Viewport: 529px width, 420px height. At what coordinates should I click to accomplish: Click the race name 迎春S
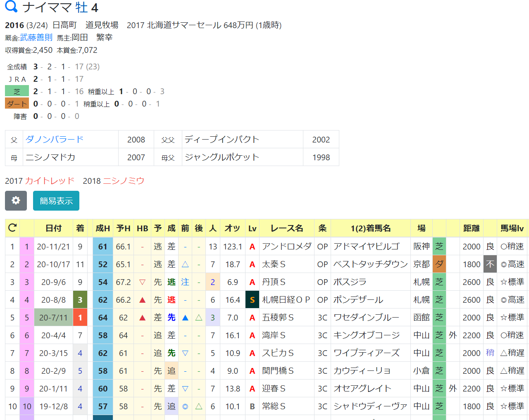(274, 389)
